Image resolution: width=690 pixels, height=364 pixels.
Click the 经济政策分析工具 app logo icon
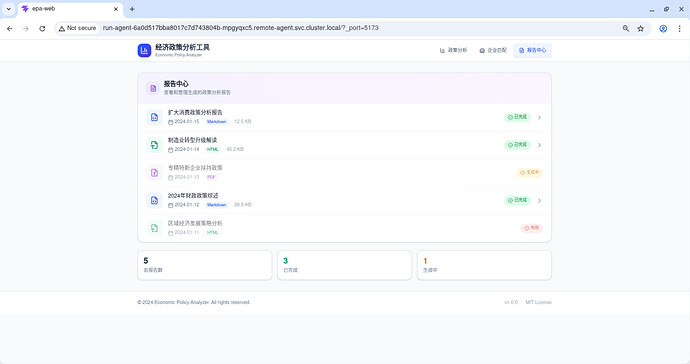pos(144,51)
